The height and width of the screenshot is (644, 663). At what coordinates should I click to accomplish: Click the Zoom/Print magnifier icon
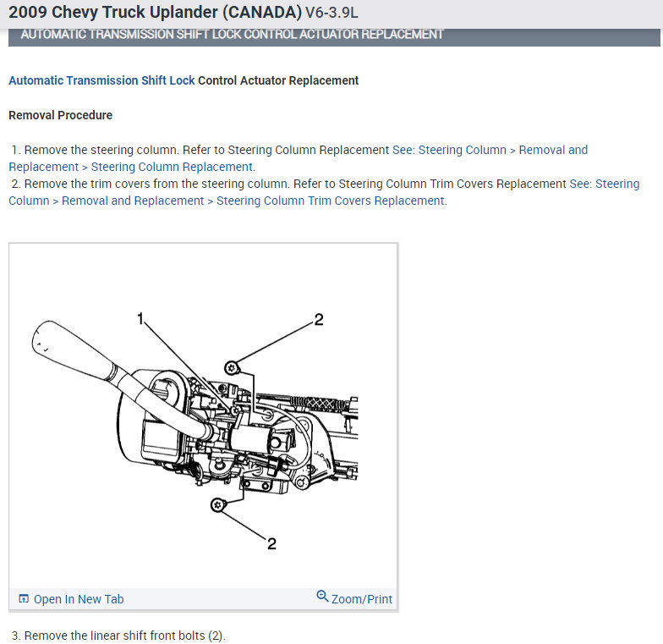(322, 597)
